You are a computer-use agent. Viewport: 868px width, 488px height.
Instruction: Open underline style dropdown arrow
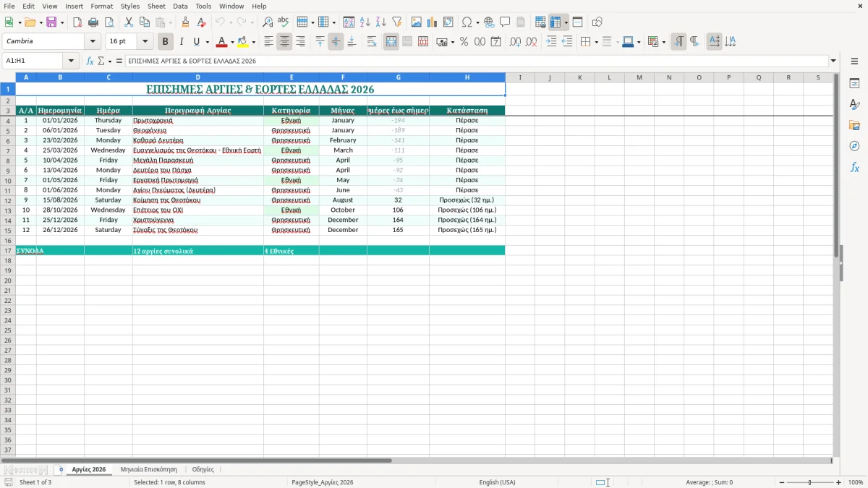click(x=208, y=42)
